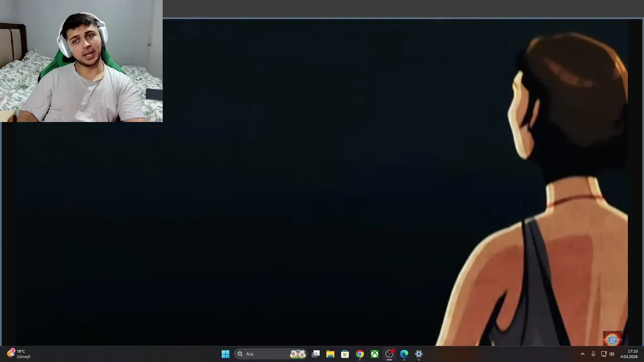The image size is (644, 362).
Task: Expand the hidden system tray icons
Action: (x=583, y=354)
